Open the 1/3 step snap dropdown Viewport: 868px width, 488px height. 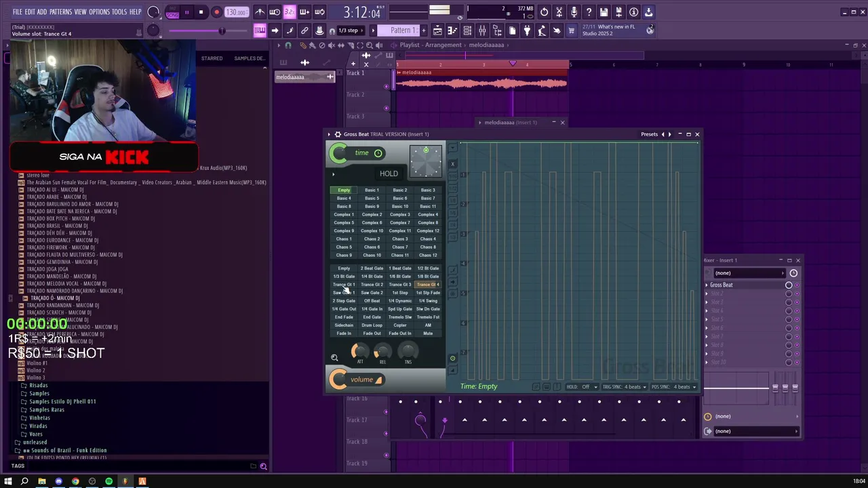click(x=351, y=30)
